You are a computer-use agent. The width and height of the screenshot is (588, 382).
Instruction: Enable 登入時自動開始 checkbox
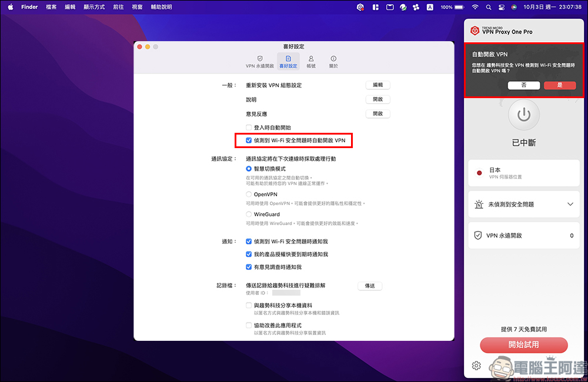coord(249,128)
